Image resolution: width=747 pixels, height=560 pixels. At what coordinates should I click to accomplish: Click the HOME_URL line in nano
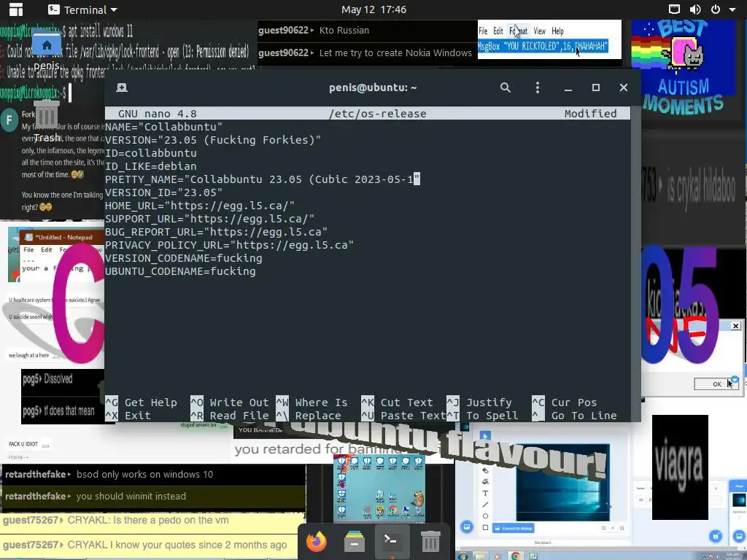200,206
